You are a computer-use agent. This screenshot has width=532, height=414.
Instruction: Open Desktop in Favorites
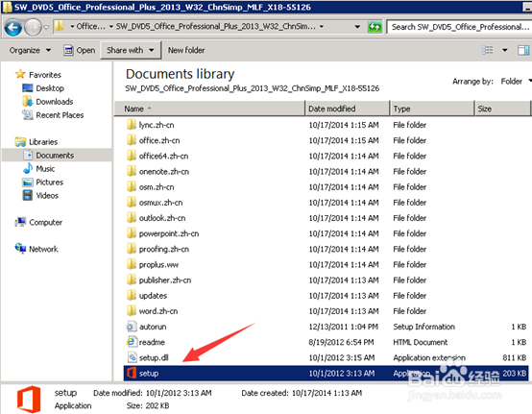point(50,88)
